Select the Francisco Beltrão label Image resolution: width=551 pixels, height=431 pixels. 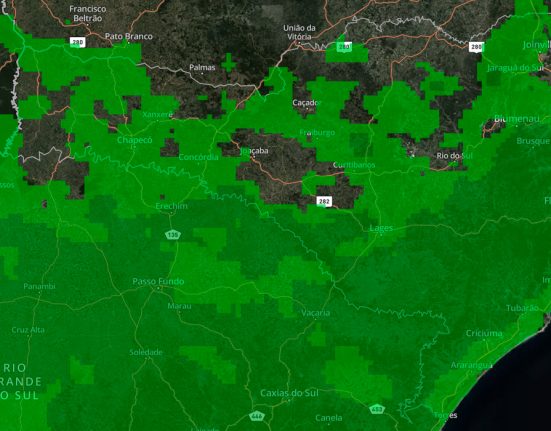(x=87, y=13)
